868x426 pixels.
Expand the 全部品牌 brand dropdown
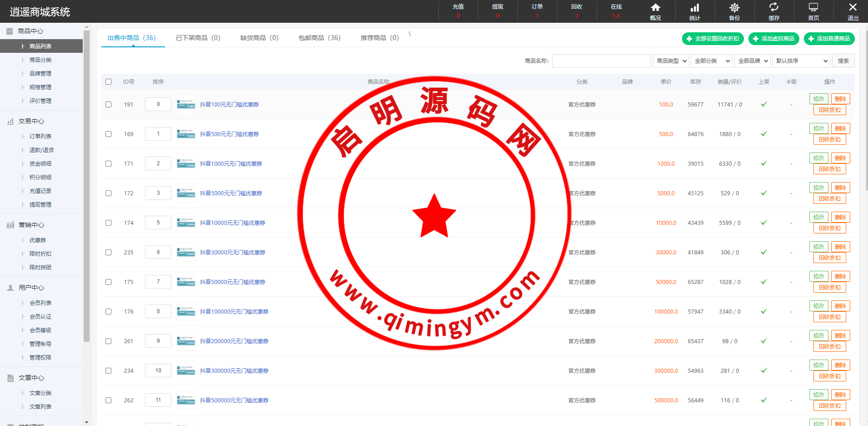(753, 61)
